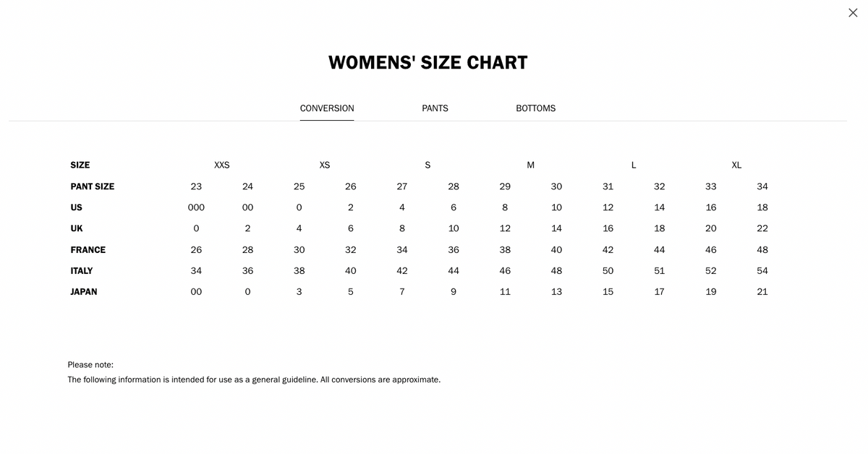Click the XL size column header
Screen dimensions: 868x454
coord(736,165)
